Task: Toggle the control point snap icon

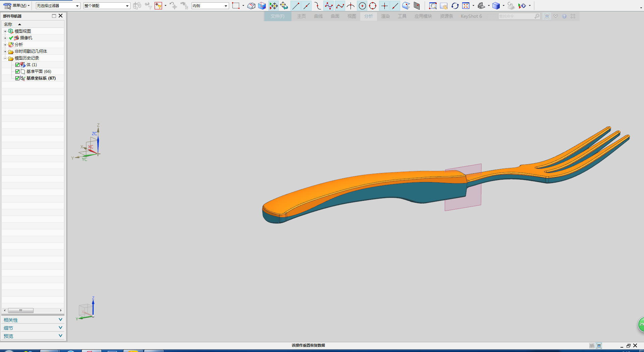Action: tap(318, 6)
